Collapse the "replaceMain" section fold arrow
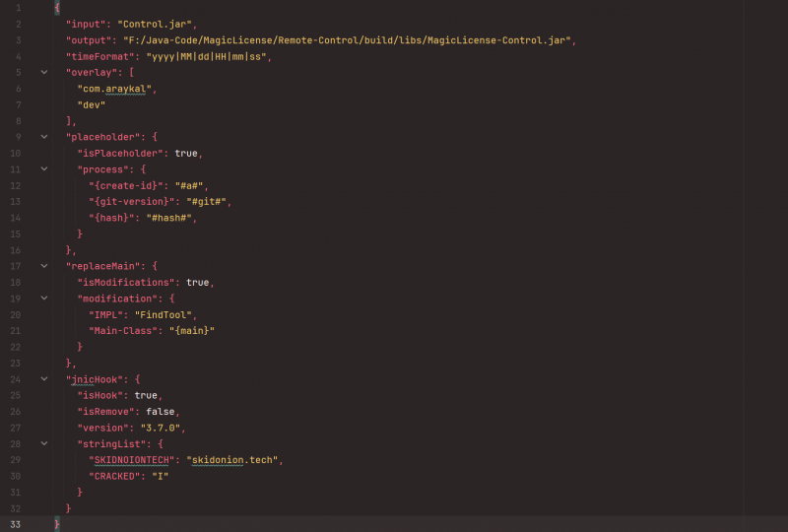 [x=43, y=266]
